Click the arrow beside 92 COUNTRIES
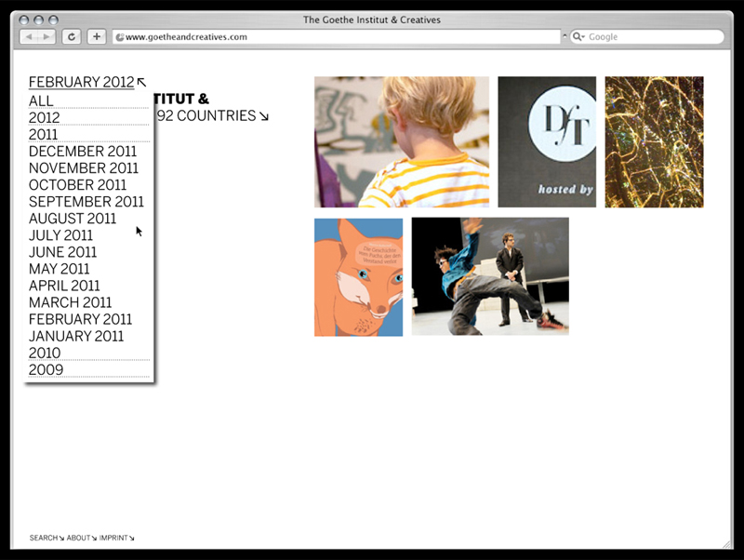Viewport: 744px width, 560px height. (x=264, y=116)
